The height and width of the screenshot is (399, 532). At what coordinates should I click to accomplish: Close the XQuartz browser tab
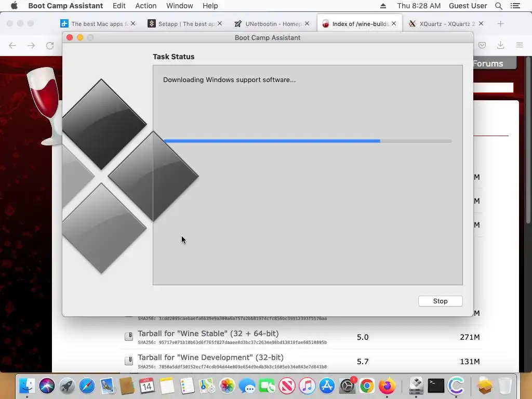click(x=481, y=23)
